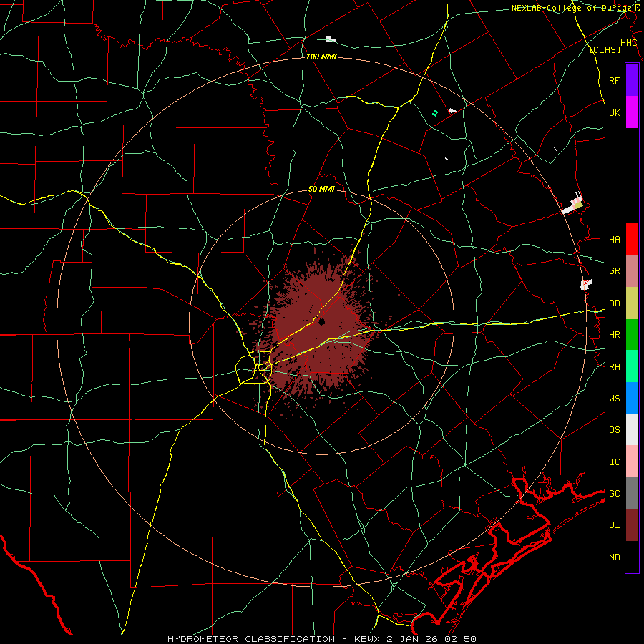644x644 pixels.
Task: Click the DS legend label
Action: (615, 430)
